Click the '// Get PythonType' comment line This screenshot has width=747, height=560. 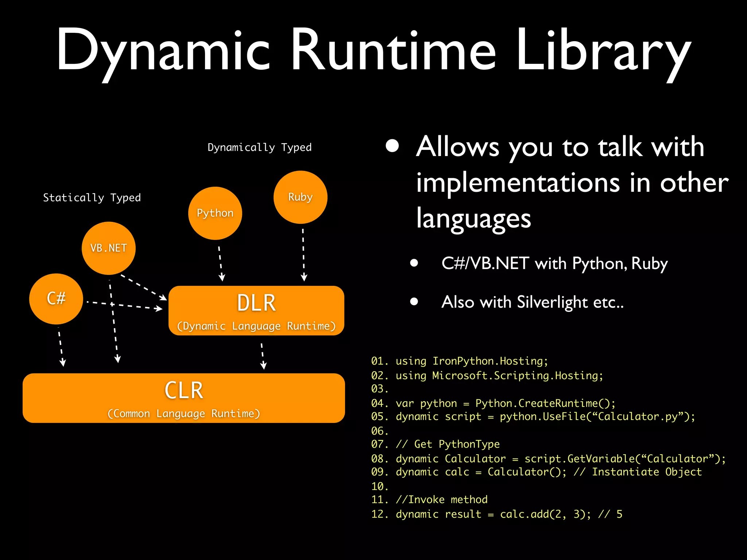pyautogui.click(x=448, y=444)
